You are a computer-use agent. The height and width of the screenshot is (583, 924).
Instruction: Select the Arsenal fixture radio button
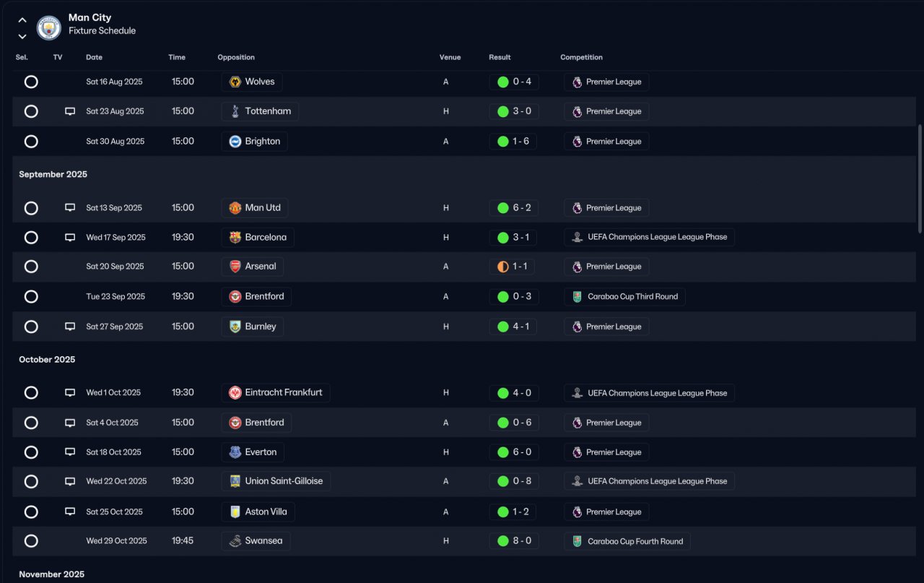click(31, 267)
